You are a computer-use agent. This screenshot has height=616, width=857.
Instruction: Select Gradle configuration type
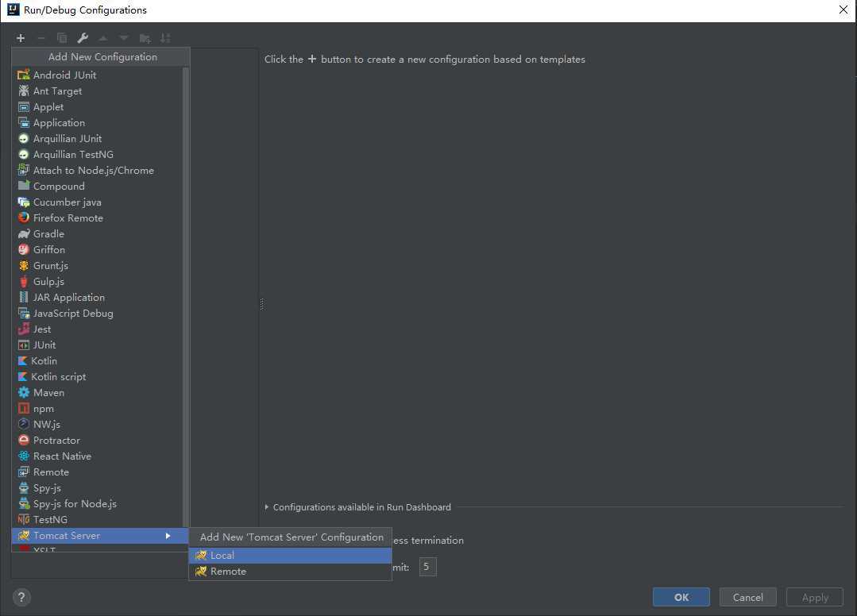click(x=97, y=233)
